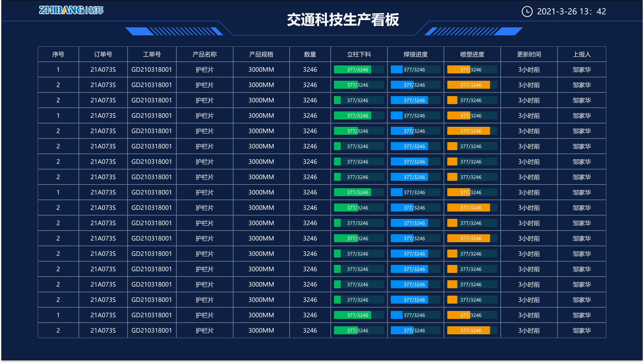The image size is (644, 363).
Task: Click 邹家华 in the last row
Action: [x=582, y=331]
